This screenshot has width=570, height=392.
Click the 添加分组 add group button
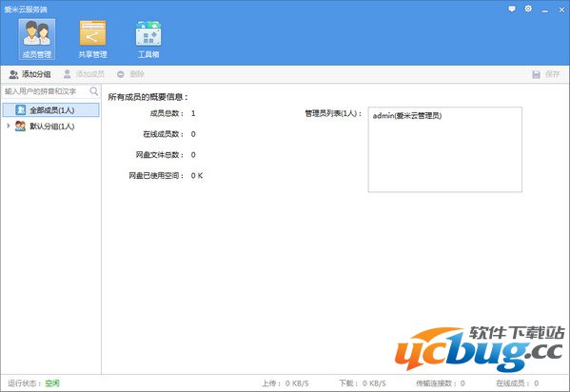tap(29, 74)
